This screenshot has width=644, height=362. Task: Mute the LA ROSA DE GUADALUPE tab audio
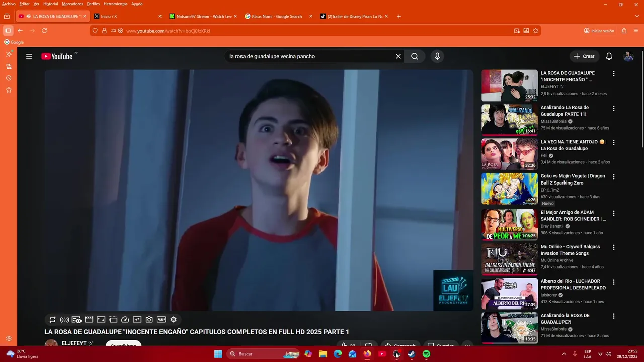(x=28, y=16)
